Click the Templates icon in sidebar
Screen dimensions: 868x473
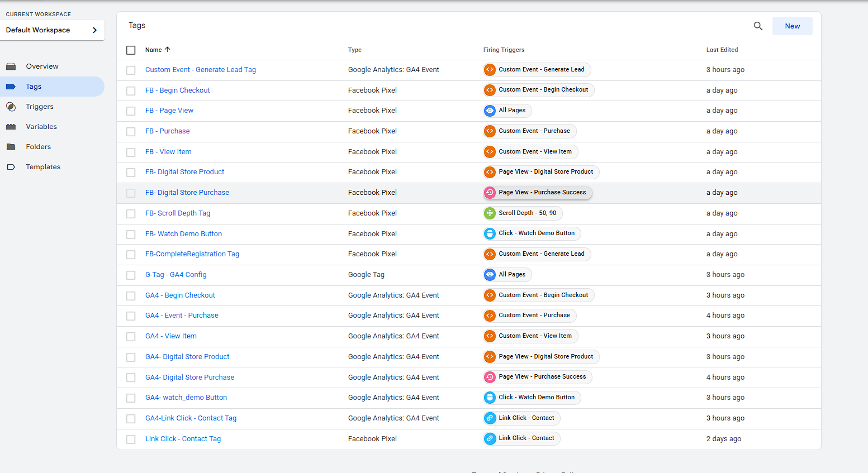(x=11, y=167)
